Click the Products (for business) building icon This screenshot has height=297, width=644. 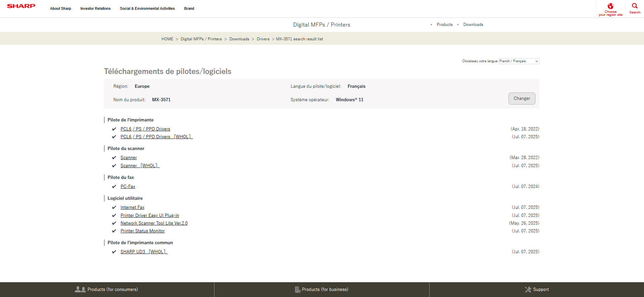[297, 290]
